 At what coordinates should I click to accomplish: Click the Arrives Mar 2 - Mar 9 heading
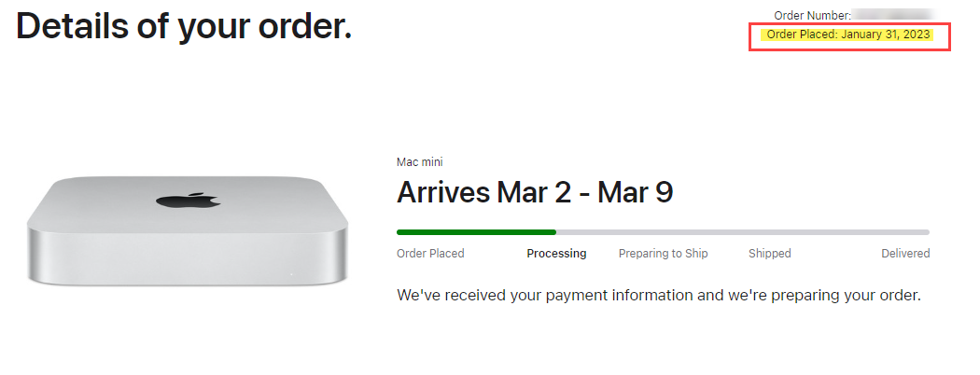click(535, 192)
